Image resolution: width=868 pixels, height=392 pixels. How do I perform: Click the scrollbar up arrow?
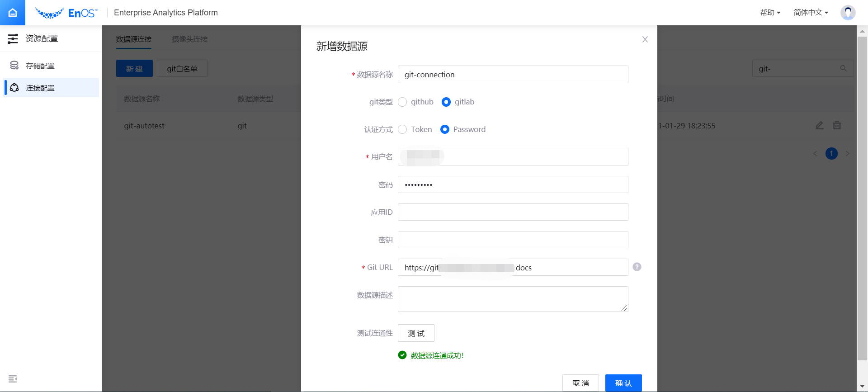(862, 31)
